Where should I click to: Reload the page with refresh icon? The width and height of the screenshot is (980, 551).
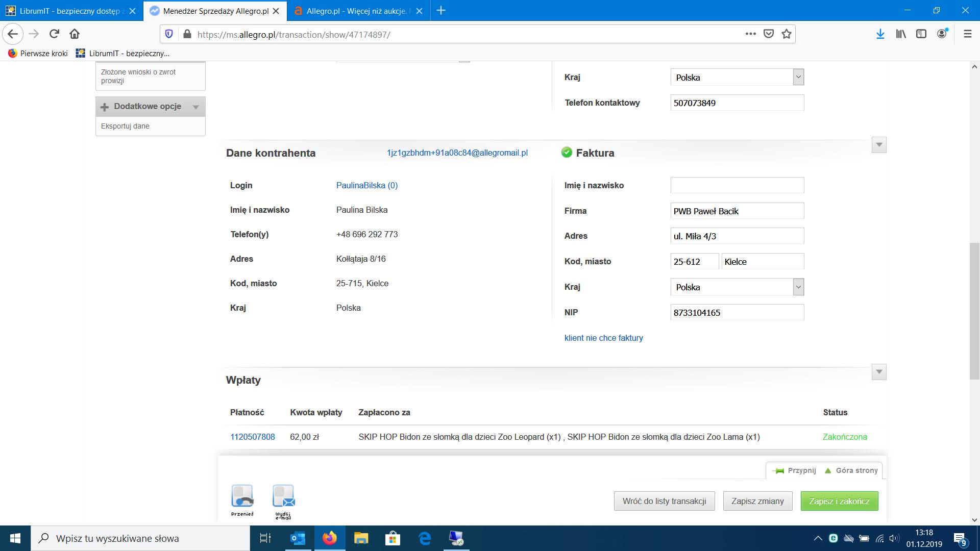point(54,34)
